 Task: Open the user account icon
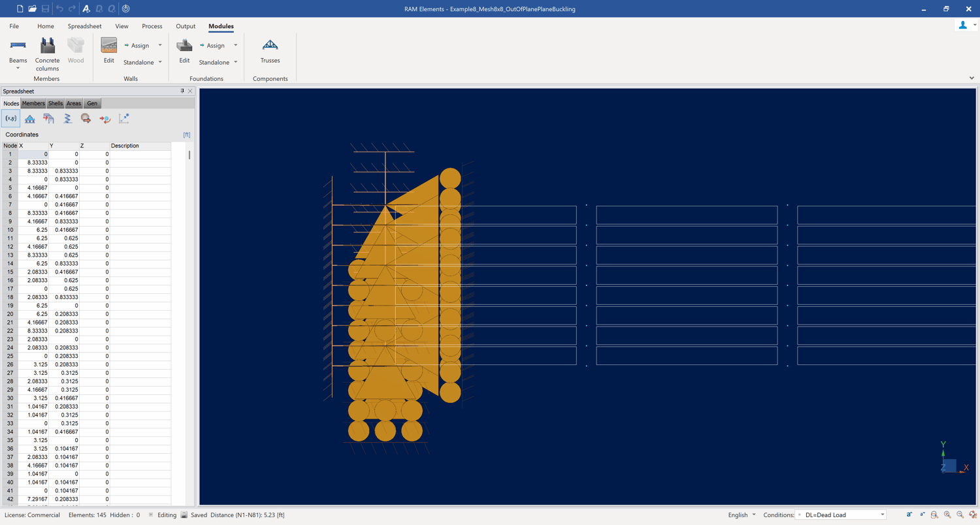pos(962,25)
